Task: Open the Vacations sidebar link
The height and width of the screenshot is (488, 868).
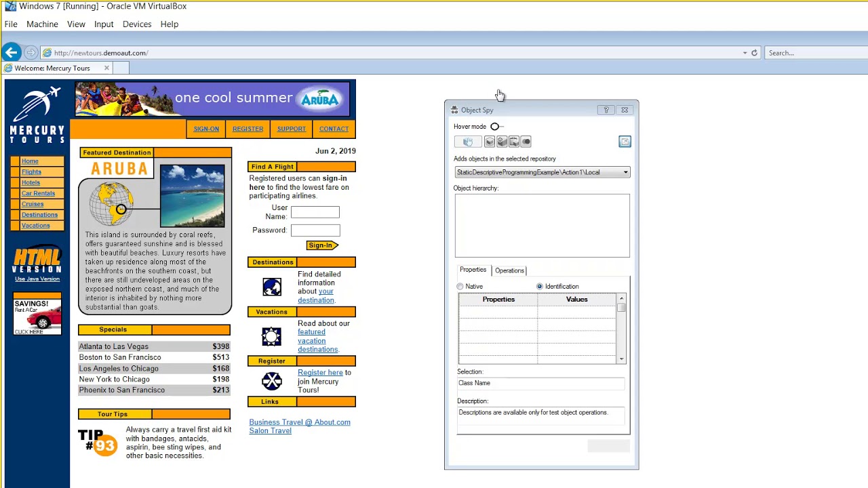Action: click(x=35, y=226)
